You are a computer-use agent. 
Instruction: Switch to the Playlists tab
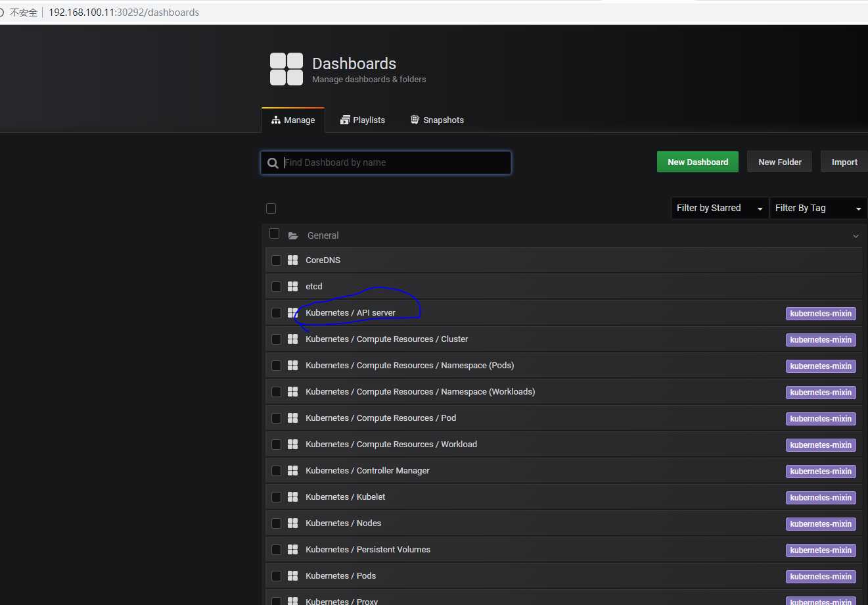pyautogui.click(x=363, y=120)
